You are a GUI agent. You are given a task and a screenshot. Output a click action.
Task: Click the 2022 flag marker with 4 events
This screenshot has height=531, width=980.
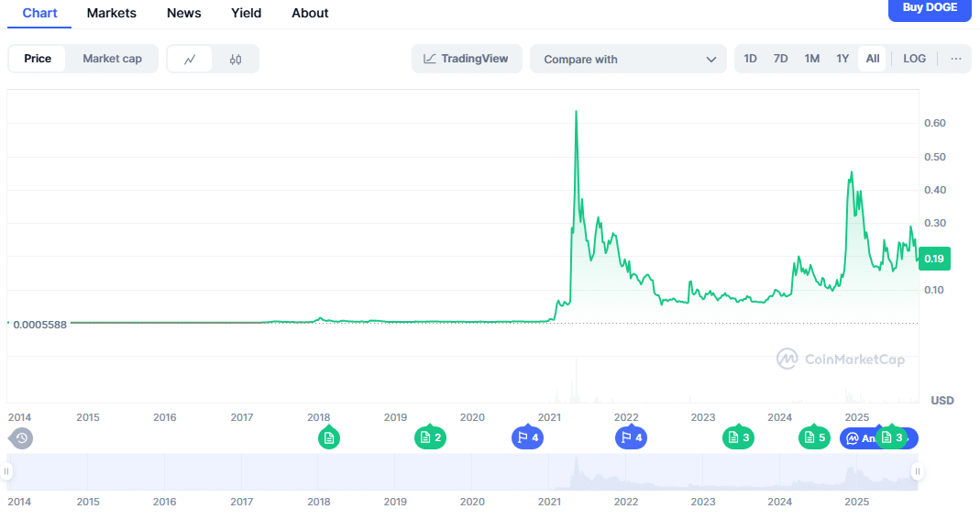tap(631, 438)
